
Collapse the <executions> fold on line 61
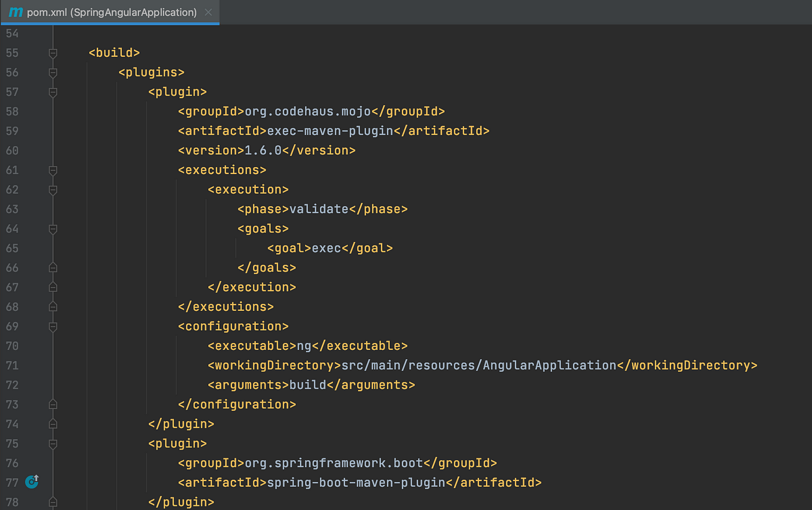(53, 171)
